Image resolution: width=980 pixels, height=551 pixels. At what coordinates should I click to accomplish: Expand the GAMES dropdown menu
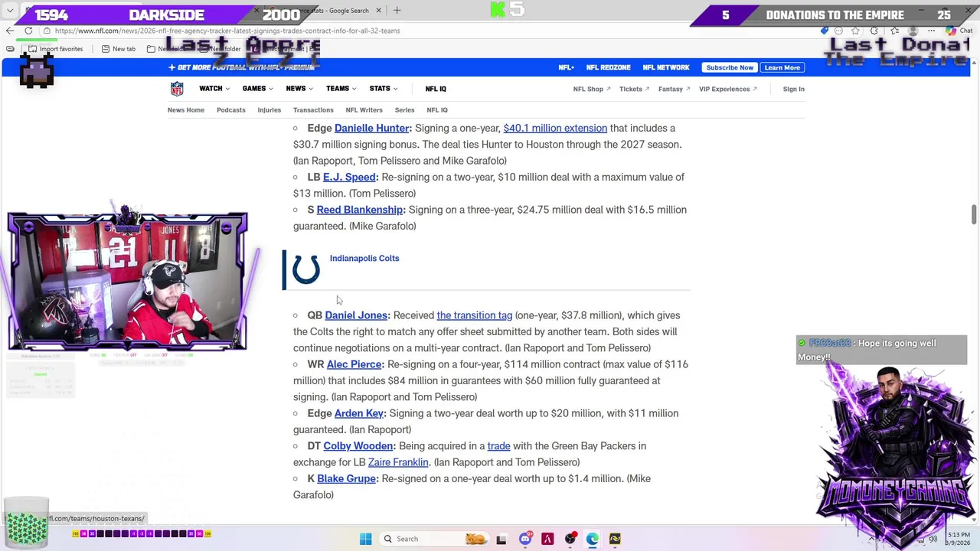point(257,89)
